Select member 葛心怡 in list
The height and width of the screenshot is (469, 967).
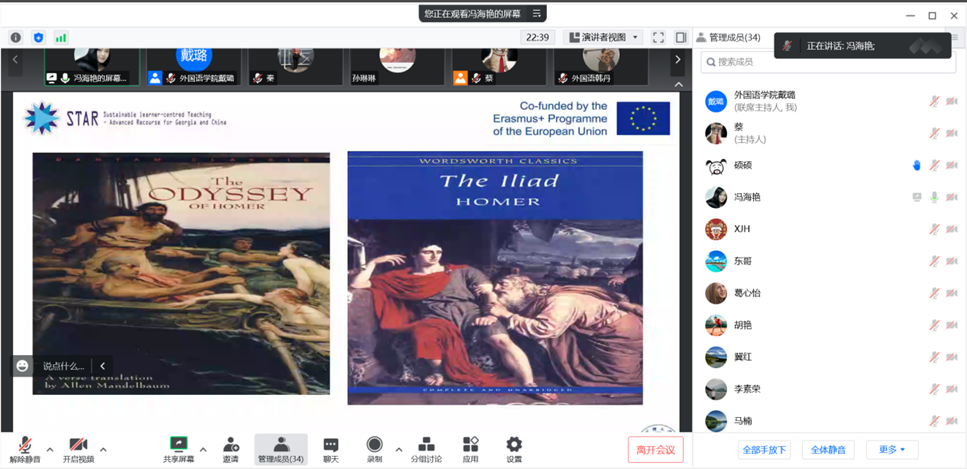[831, 293]
